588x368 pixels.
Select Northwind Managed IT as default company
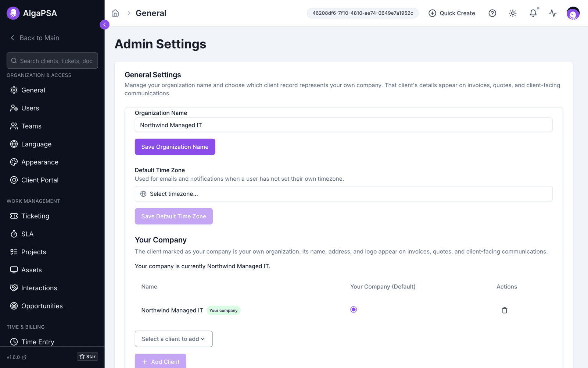(x=354, y=309)
